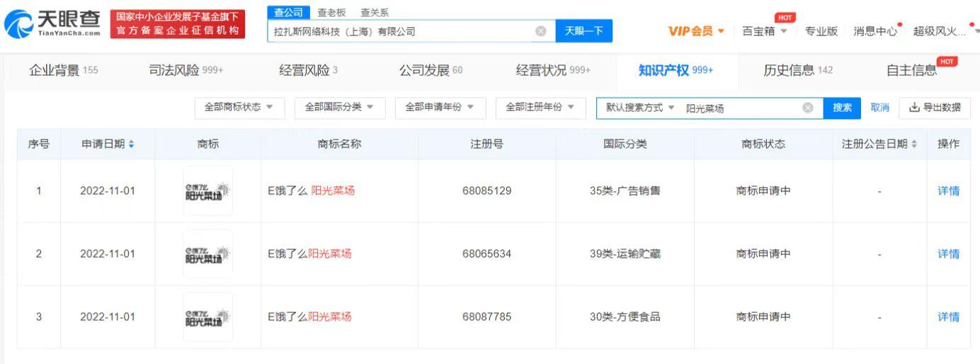The width and height of the screenshot is (980, 364).
Task: Click the 35类-广告销售 cell
Action: pos(625,190)
